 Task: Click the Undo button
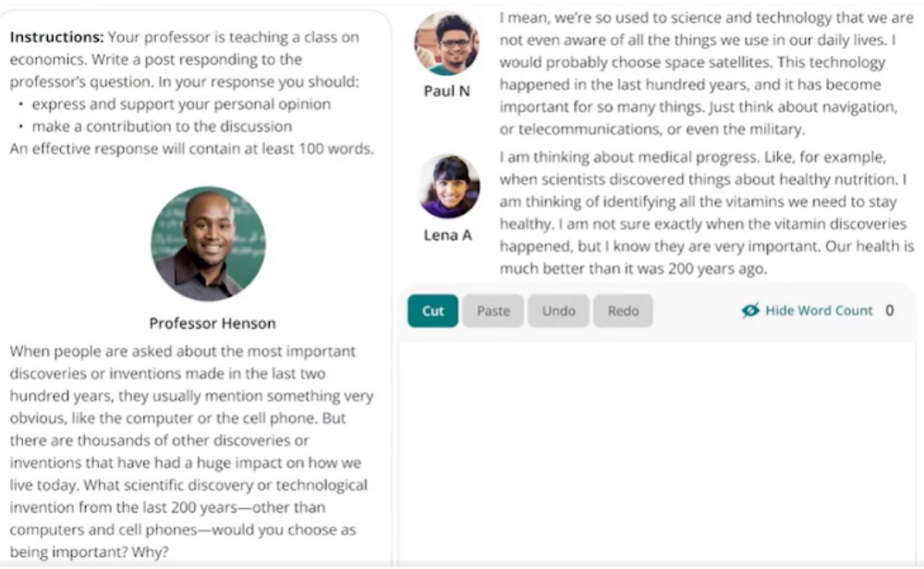pos(558,311)
